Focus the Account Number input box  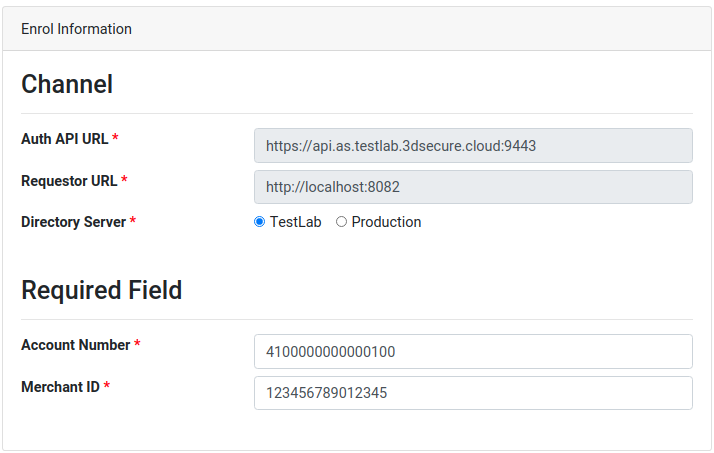click(x=473, y=351)
